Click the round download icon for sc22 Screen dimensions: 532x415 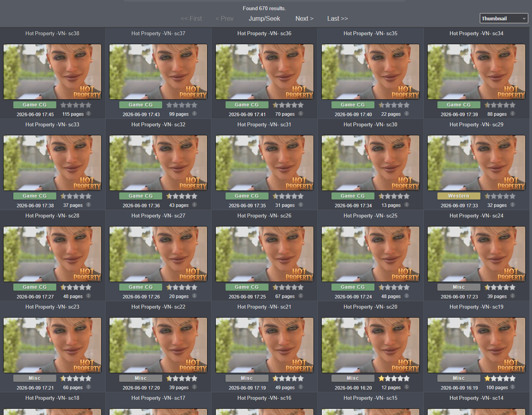tap(195, 387)
